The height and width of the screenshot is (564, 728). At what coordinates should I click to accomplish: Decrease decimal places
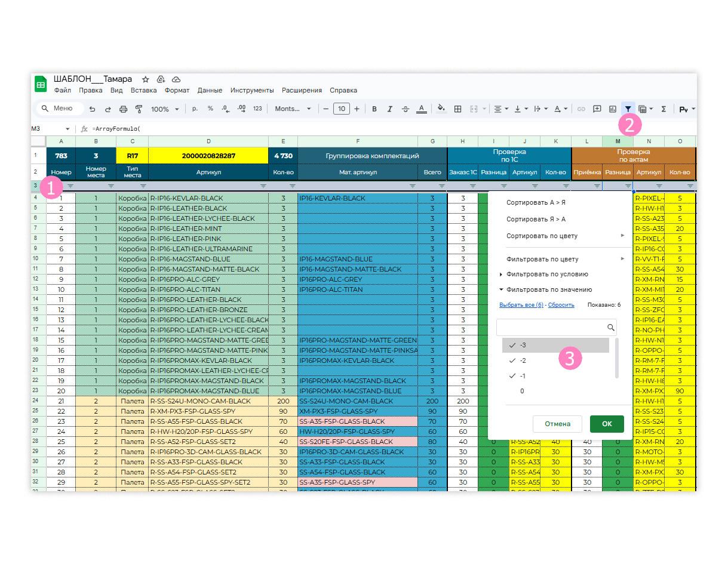tap(225, 109)
